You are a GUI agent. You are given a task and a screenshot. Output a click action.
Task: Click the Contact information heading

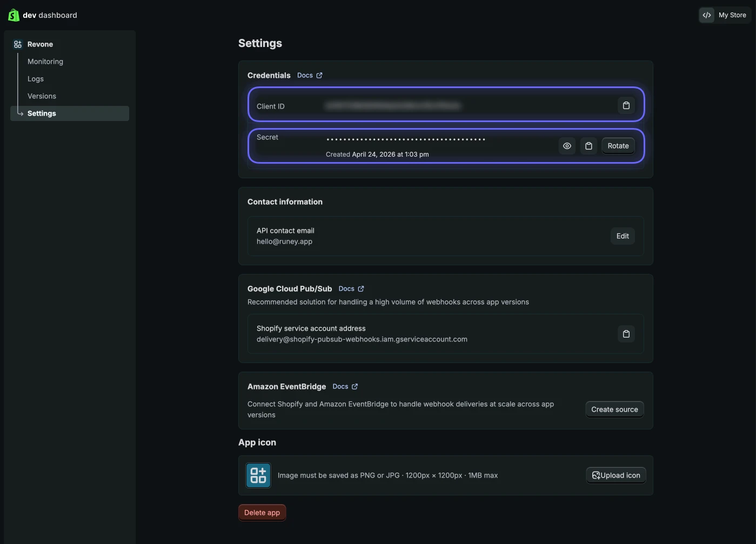coord(285,202)
